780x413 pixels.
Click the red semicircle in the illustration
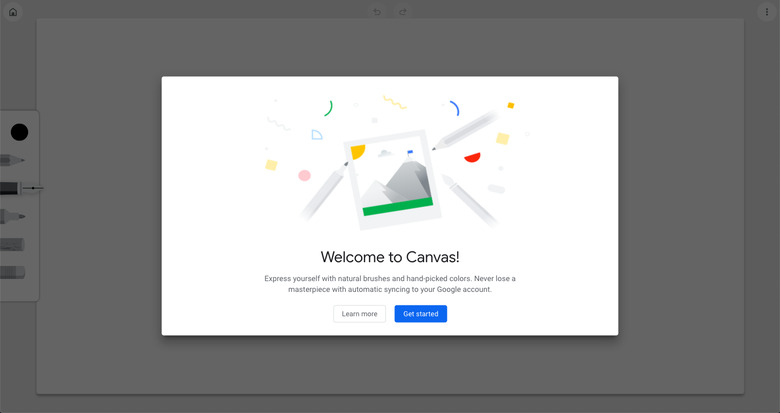pos(472,157)
